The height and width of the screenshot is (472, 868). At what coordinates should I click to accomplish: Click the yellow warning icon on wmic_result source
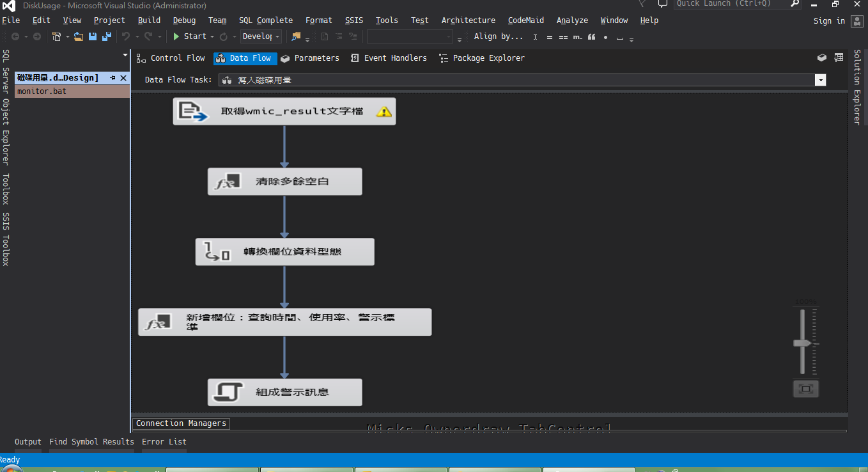click(384, 111)
